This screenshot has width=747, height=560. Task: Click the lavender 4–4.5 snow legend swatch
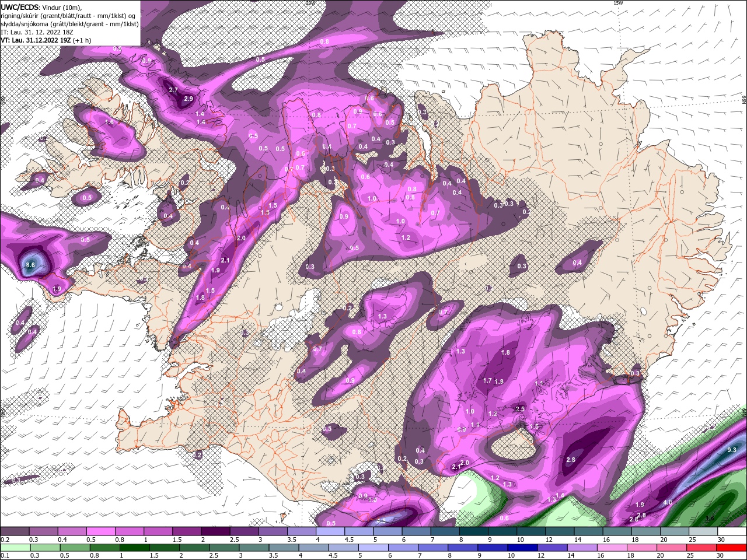[330, 531]
